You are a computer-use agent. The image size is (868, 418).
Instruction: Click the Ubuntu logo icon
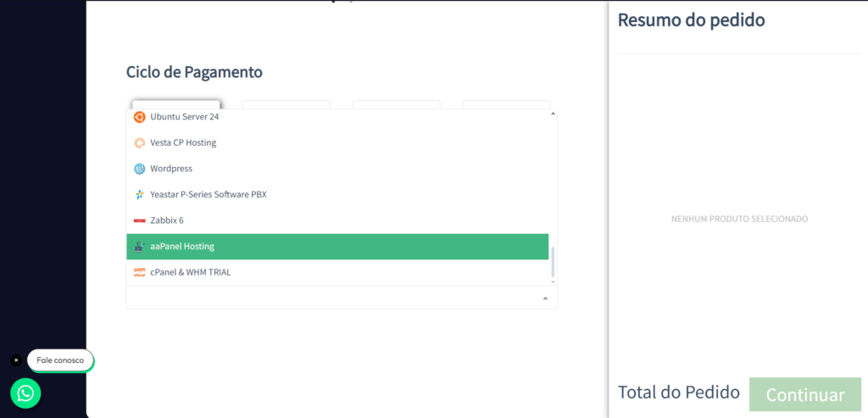140,117
